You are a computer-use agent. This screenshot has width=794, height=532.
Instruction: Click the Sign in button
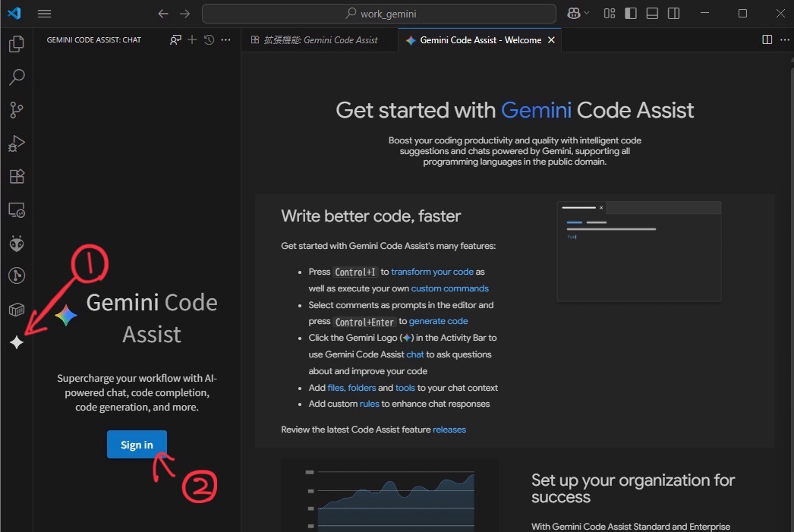coord(137,444)
